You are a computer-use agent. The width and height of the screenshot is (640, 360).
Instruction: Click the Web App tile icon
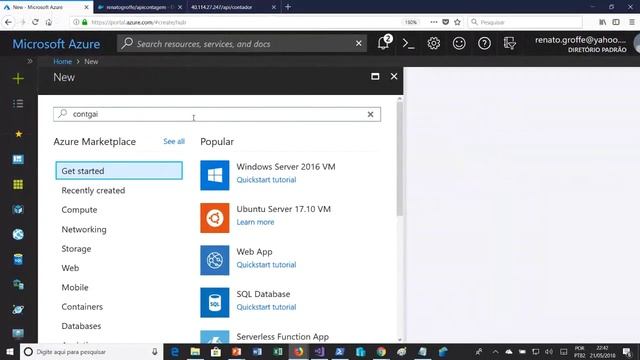pos(215,260)
